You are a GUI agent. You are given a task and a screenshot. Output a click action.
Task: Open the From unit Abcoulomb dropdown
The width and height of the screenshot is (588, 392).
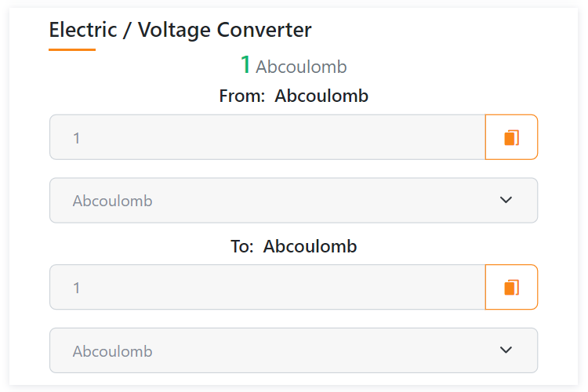(294, 201)
